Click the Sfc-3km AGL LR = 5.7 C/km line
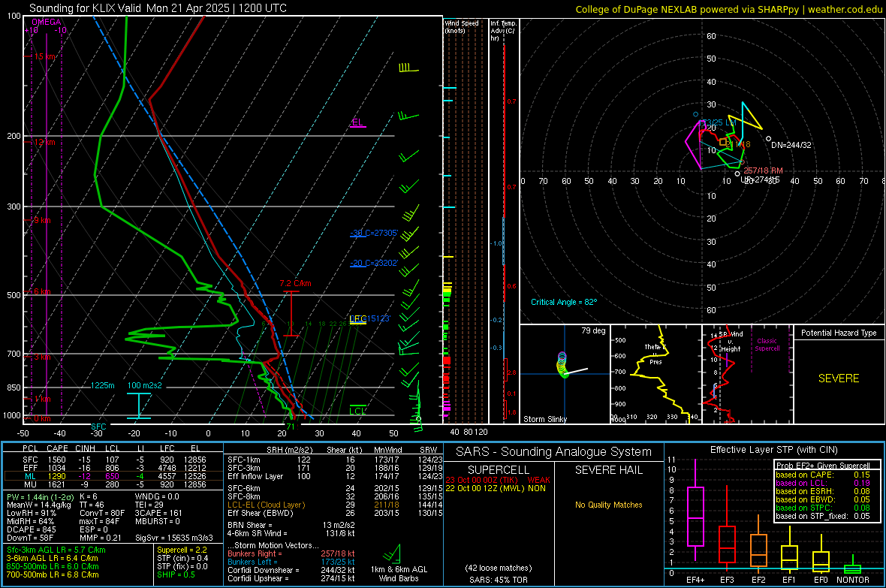Screen dimensions: 886x588 (x=56, y=550)
